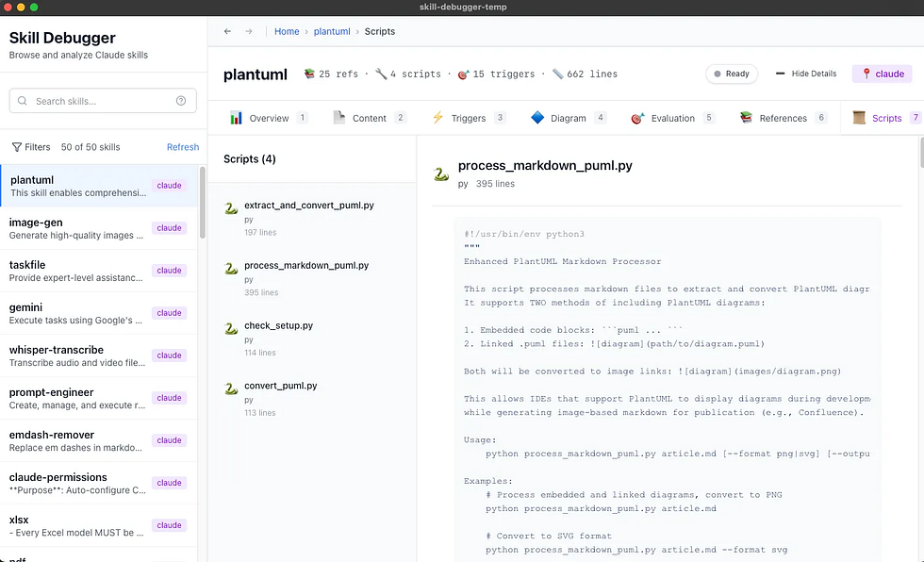Screen dimensions: 924x562
Task: Click the back navigation arrow
Action: tap(226, 31)
